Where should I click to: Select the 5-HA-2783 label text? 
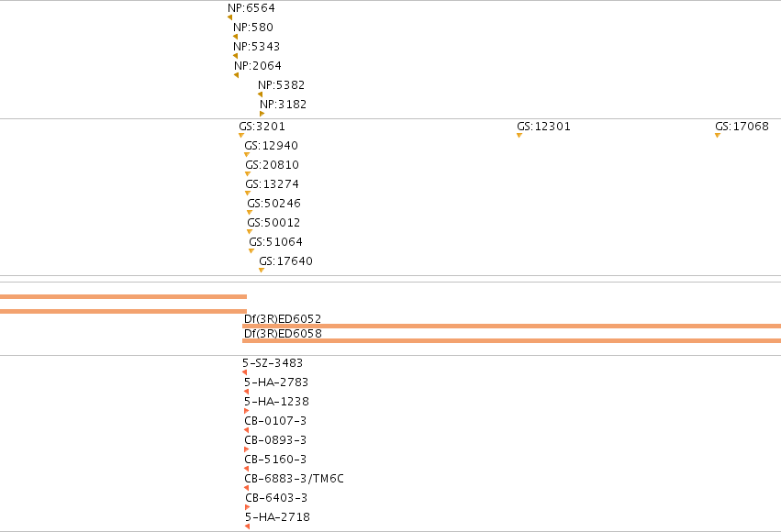pyautogui.click(x=276, y=382)
